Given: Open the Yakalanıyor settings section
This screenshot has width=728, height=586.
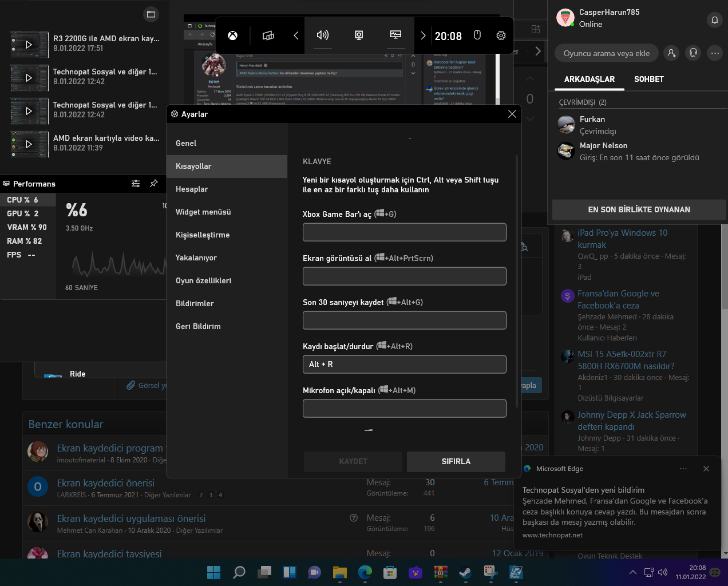Looking at the screenshot, I should click(227, 258).
